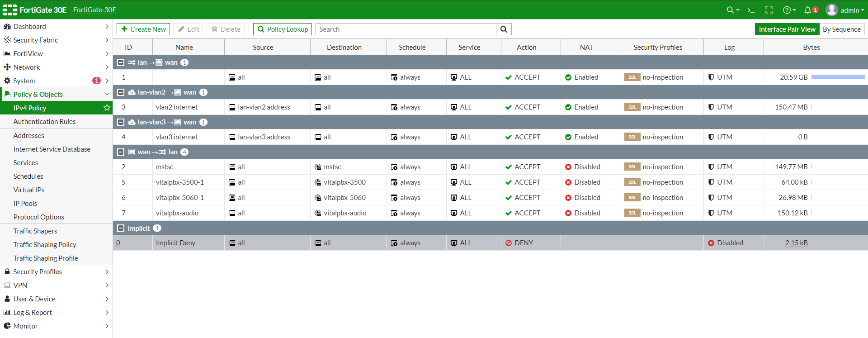Image resolution: width=868 pixels, height=338 pixels.
Task: Click the Delete policy button
Action: point(226,29)
